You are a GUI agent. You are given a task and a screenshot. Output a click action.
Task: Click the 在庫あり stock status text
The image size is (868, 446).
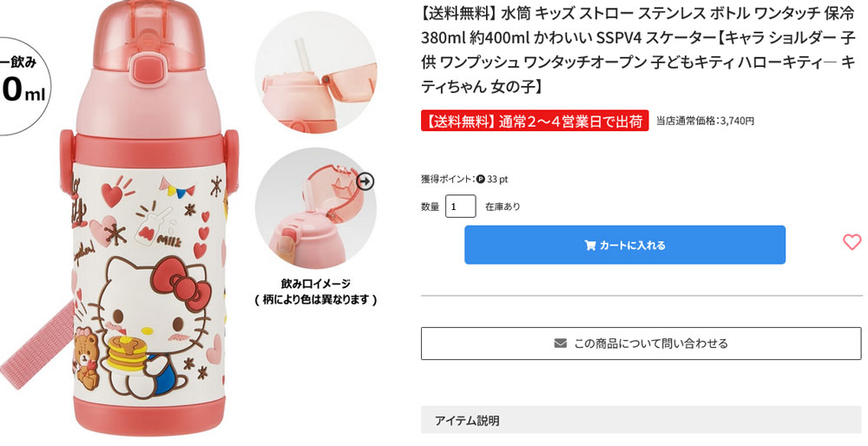503,207
